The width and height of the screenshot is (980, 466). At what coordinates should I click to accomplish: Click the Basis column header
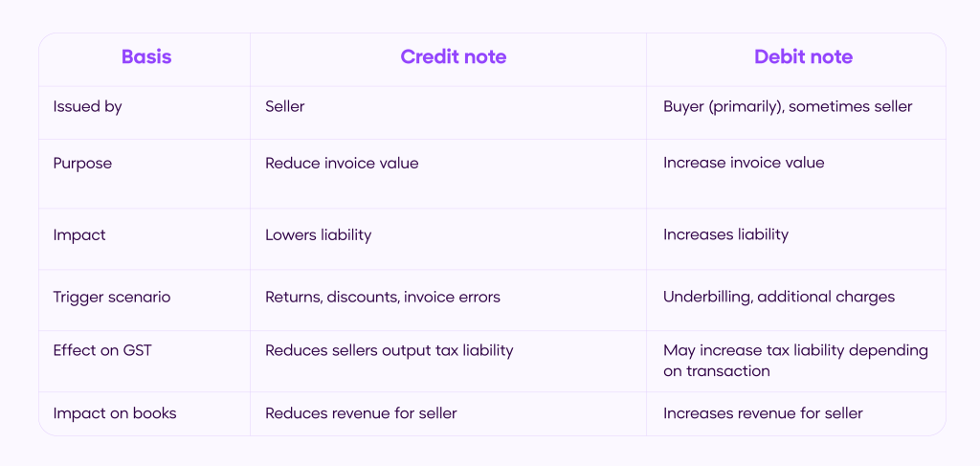coord(146,57)
